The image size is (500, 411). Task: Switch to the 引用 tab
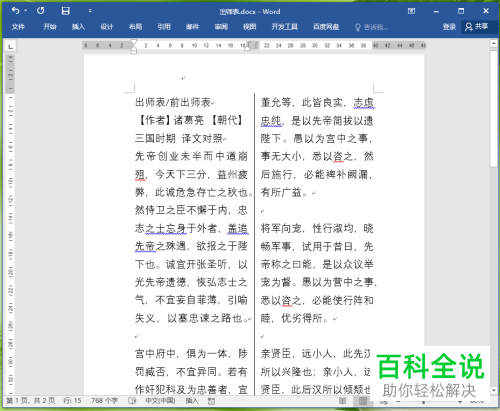[x=164, y=27]
